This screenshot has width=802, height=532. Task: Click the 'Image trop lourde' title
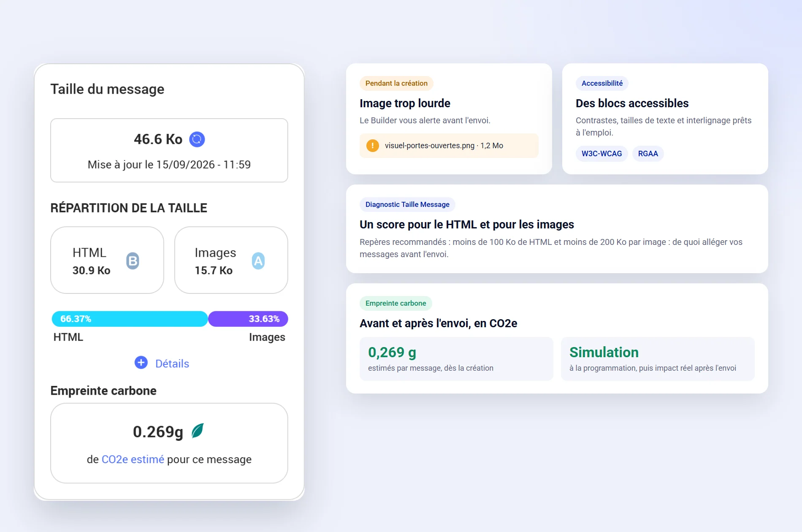pos(405,103)
